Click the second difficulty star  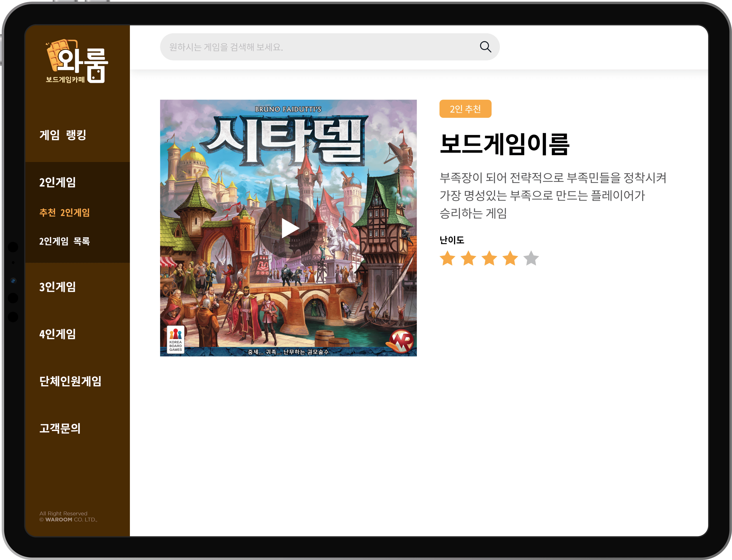[x=468, y=258]
